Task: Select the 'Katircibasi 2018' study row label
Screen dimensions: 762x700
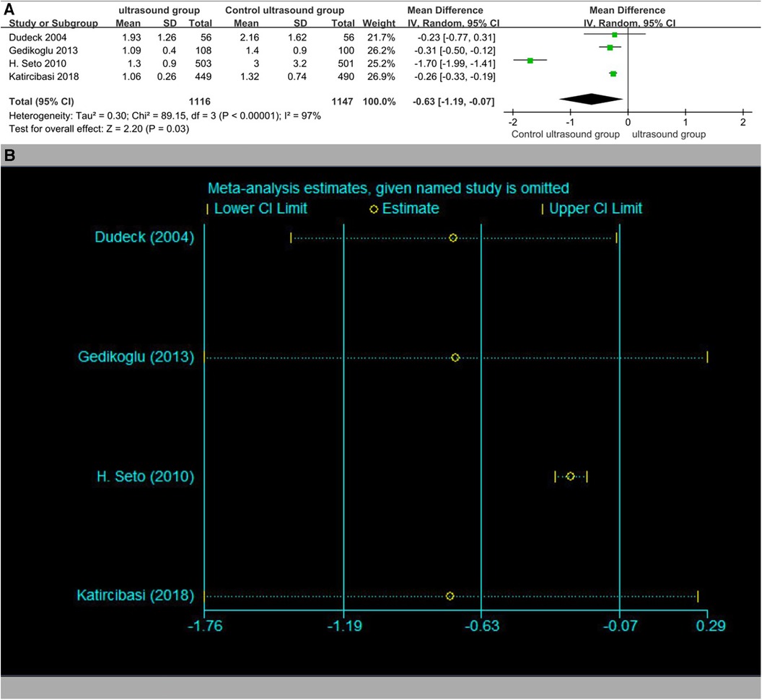Action: [44, 76]
